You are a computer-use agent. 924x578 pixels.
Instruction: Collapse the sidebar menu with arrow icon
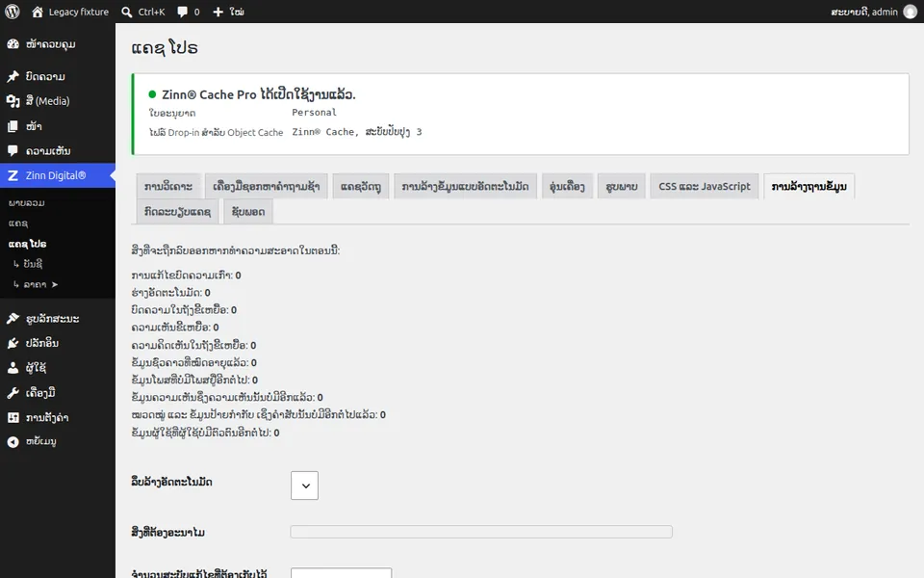pos(13,442)
